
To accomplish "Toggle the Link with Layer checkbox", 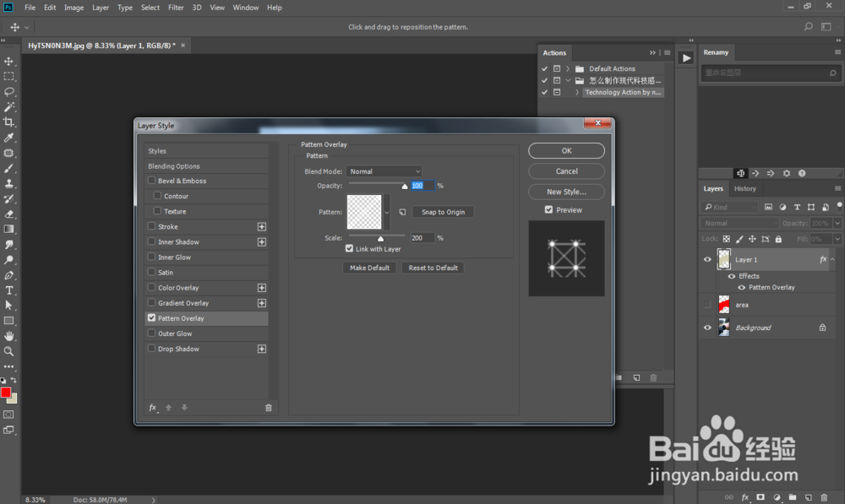I will point(349,248).
